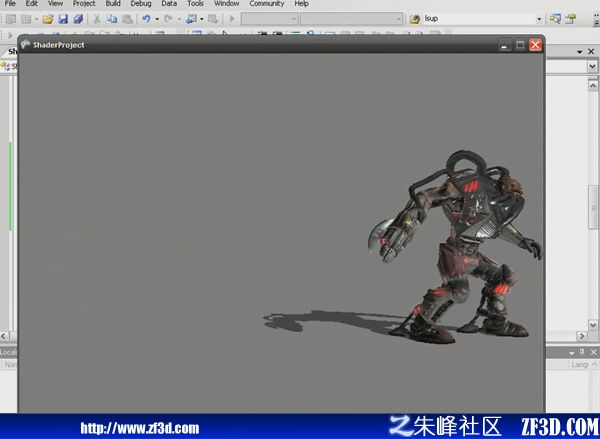Click the Start Debugging play icon

point(232,18)
